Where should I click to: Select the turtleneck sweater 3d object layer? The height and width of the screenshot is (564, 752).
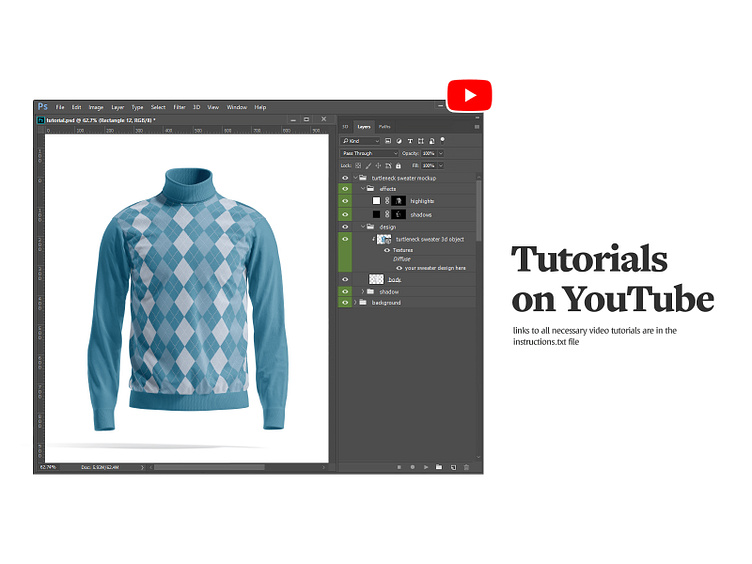coord(428,240)
